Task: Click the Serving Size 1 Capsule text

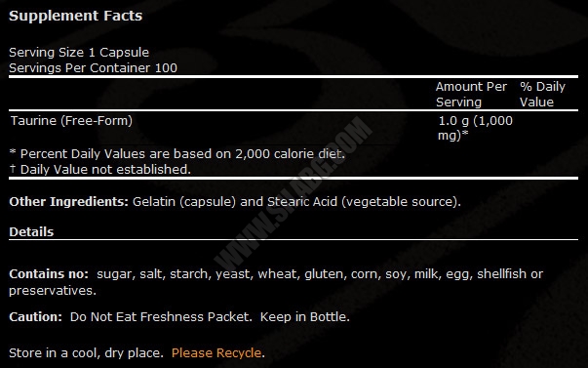Action: (x=79, y=52)
